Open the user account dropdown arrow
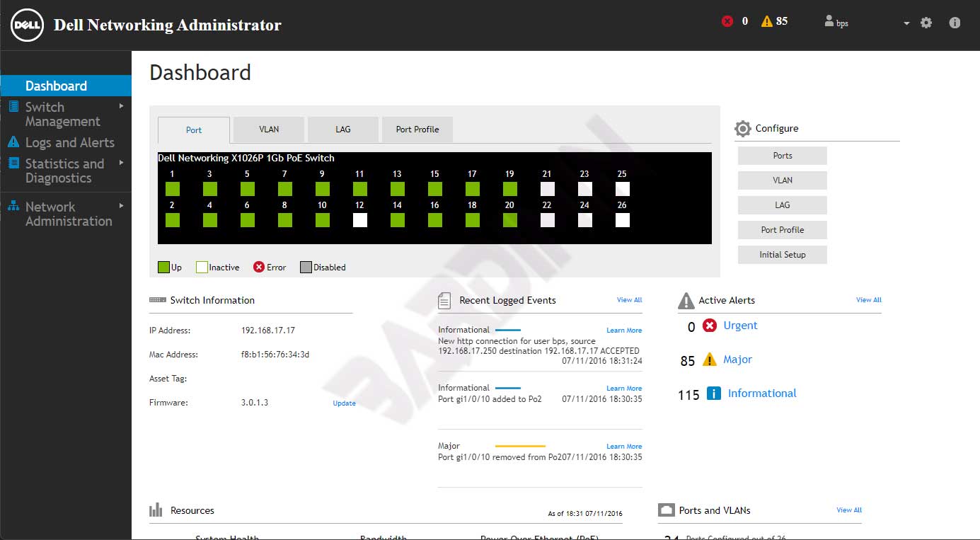Viewport: 980px width, 540px height. pos(906,23)
